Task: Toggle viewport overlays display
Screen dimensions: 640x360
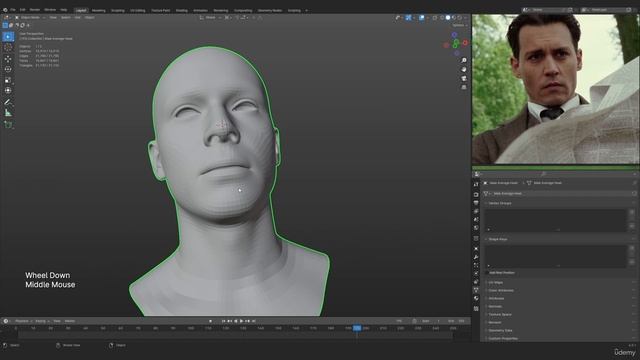Action: pos(422,18)
